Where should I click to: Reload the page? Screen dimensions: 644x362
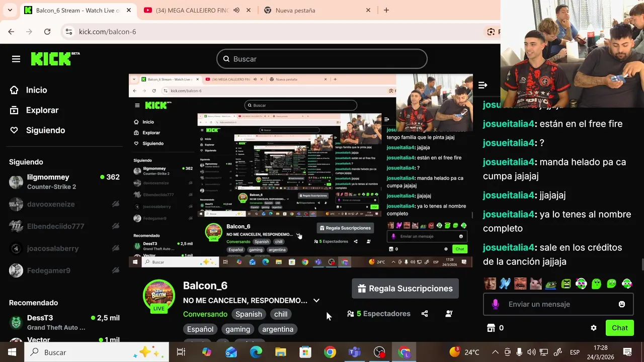tap(47, 32)
